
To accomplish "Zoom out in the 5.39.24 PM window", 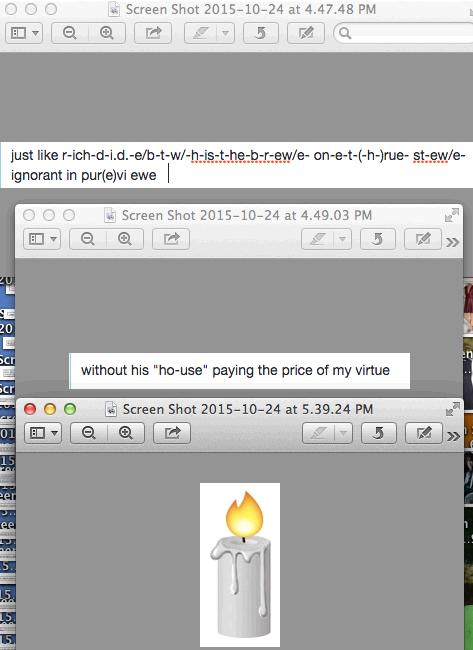I will (x=89, y=433).
